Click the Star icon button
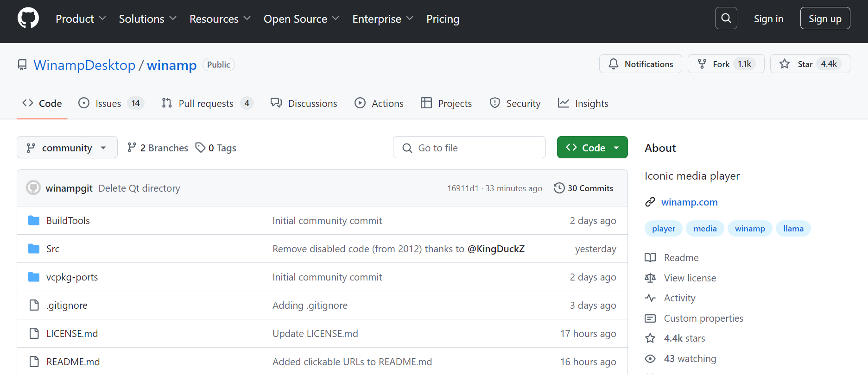The image size is (868, 374). click(x=785, y=64)
